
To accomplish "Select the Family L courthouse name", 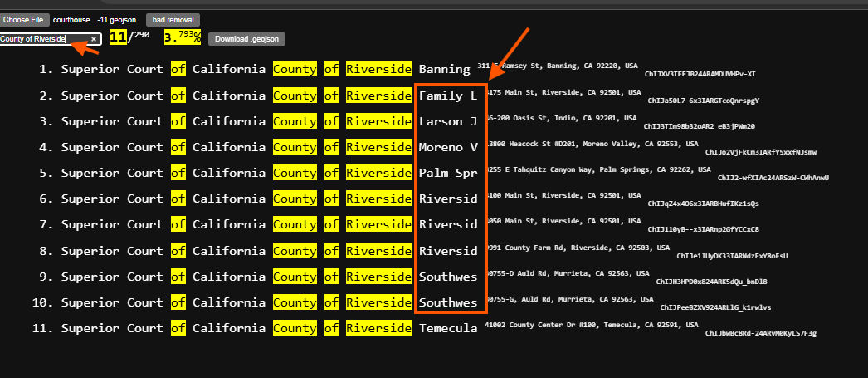I will pyautogui.click(x=447, y=96).
